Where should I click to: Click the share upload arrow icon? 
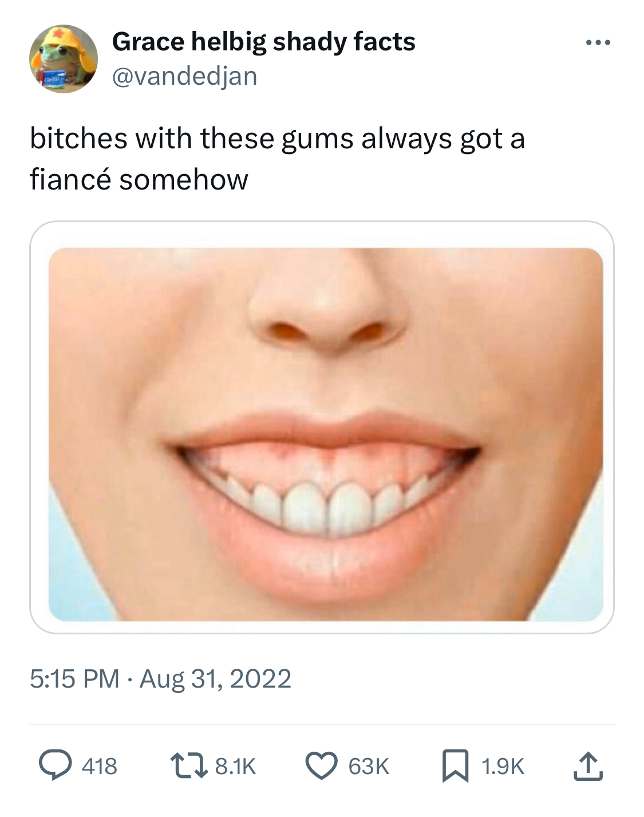pos(588,767)
